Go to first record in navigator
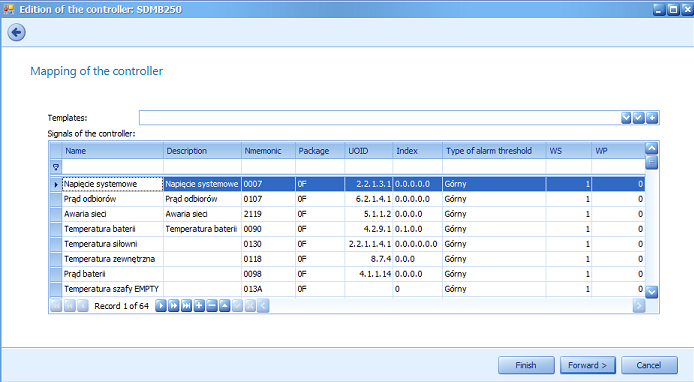This screenshot has width=694, height=382. point(56,306)
